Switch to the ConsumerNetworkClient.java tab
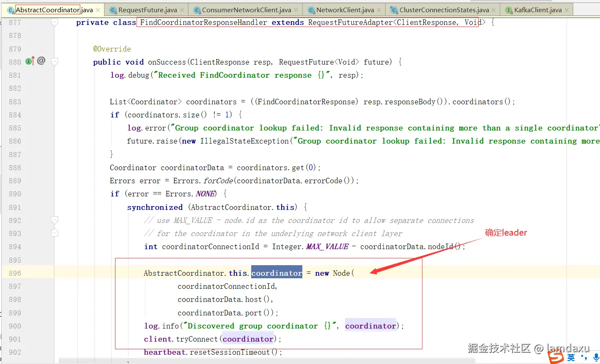This screenshot has height=364, width=600. pos(246,10)
